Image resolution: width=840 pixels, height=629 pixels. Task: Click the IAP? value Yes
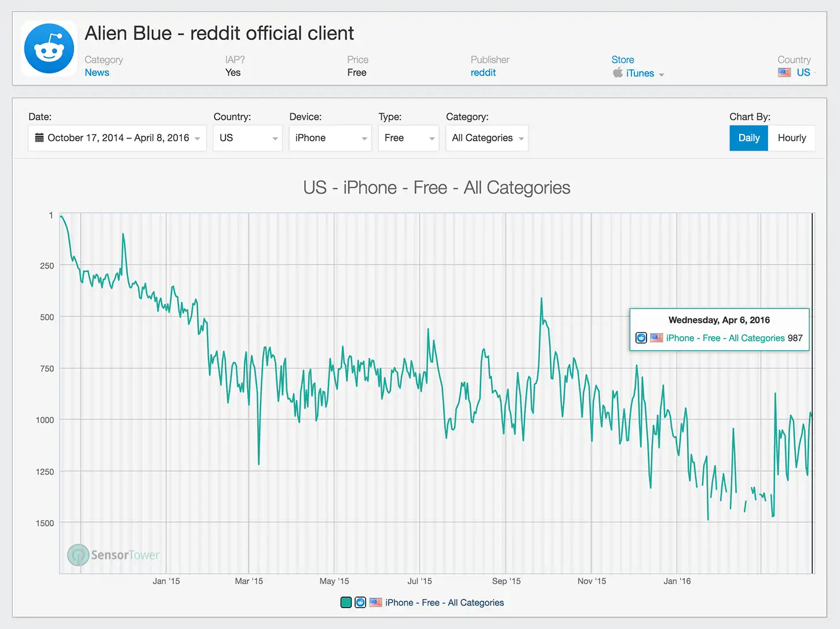(x=233, y=72)
